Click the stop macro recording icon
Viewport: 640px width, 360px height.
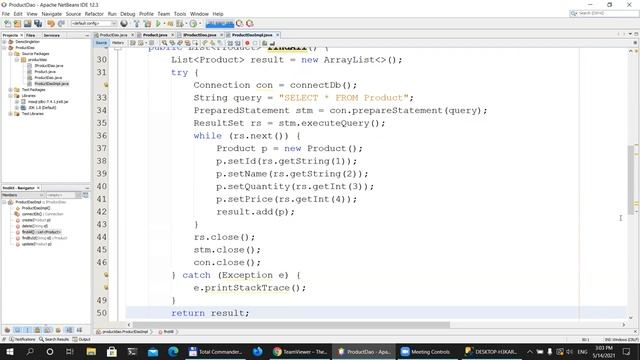point(256,43)
